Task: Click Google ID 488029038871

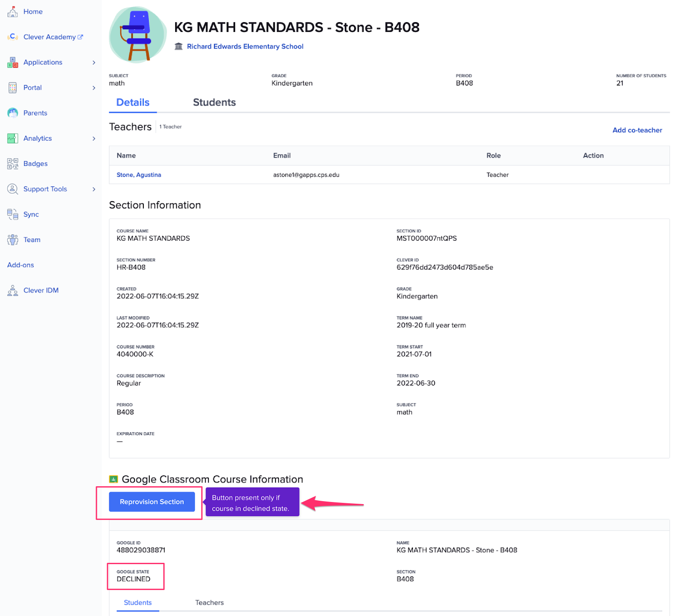Action: click(x=141, y=550)
